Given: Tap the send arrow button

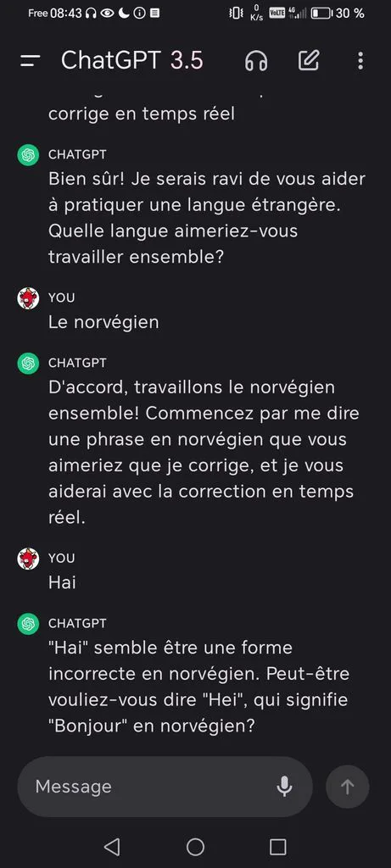Looking at the screenshot, I should 347,787.
